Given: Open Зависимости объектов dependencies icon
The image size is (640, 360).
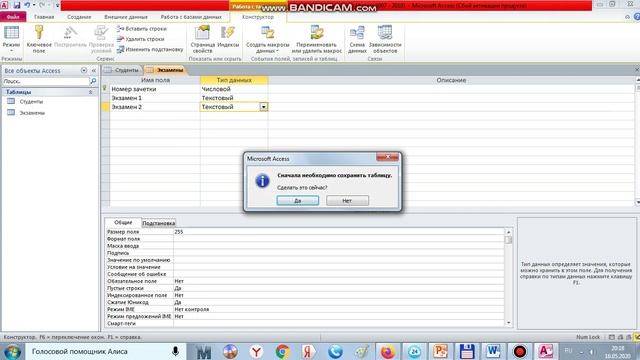Looking at the screenshot, I should point(385,40).
